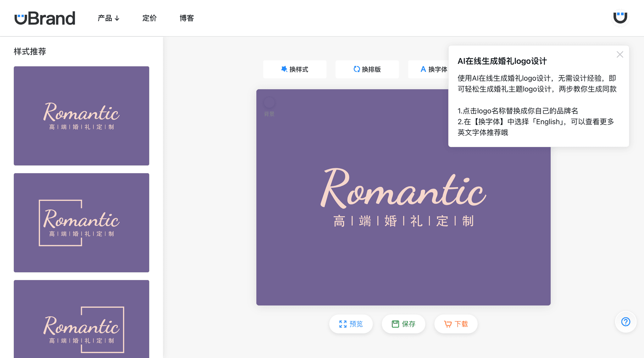644x358 pixels.
Task: Click the 背景 background swatch on the canvas
Action: [x=269, y=102]
